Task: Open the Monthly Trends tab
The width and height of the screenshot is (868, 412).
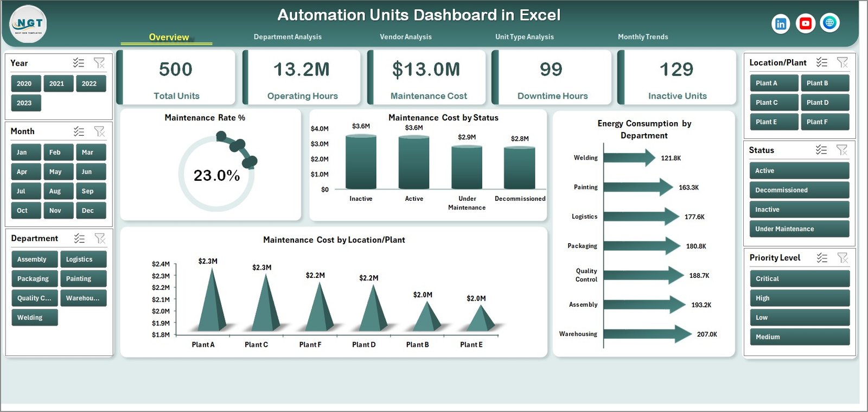Action: click(643, 37)
